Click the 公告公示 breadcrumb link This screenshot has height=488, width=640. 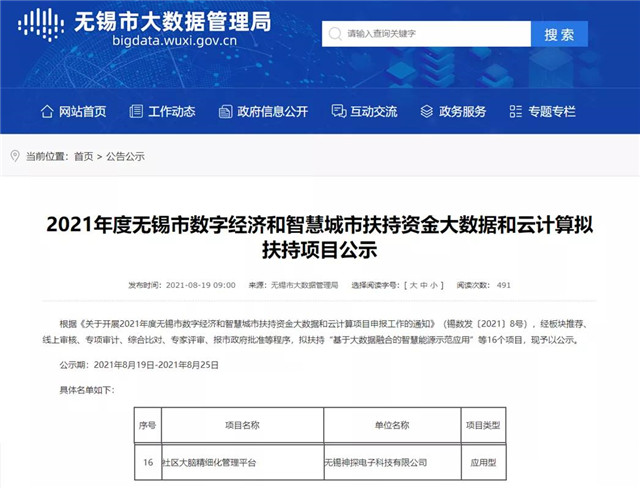click(x=125, y=157)
